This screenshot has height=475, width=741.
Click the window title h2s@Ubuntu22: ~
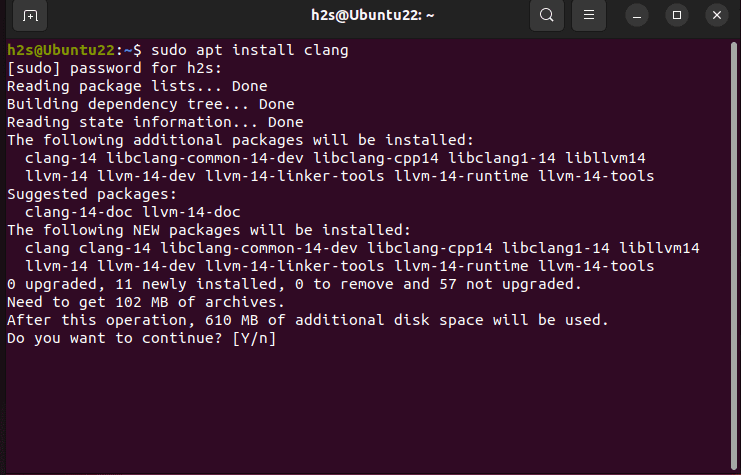tap(372, 15)
